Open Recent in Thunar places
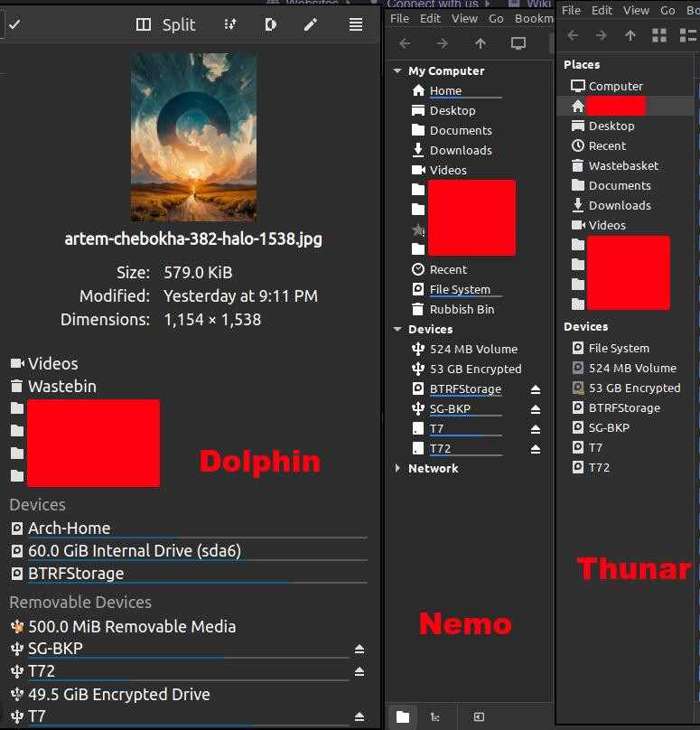This screenshot has height=730, width=700. tap(599, 145)
